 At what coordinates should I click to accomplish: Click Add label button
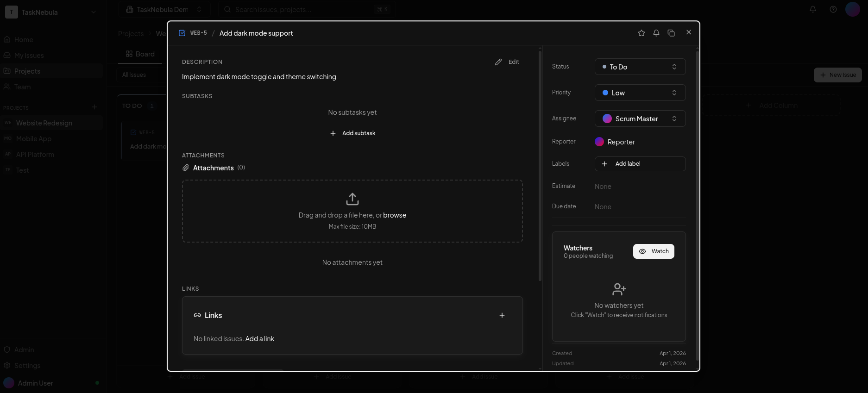pos(640,164)
